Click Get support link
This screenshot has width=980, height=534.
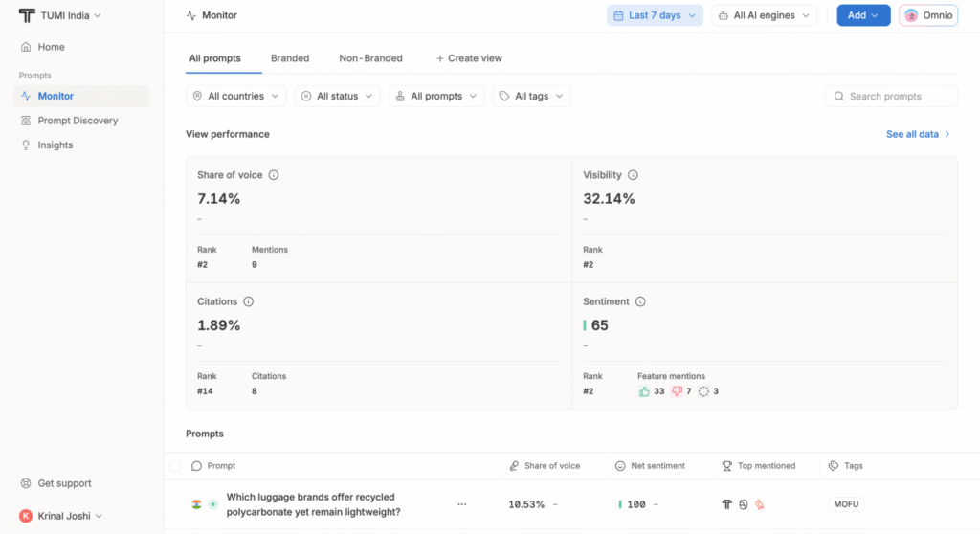pyautogui.click(x=56, y=483)
